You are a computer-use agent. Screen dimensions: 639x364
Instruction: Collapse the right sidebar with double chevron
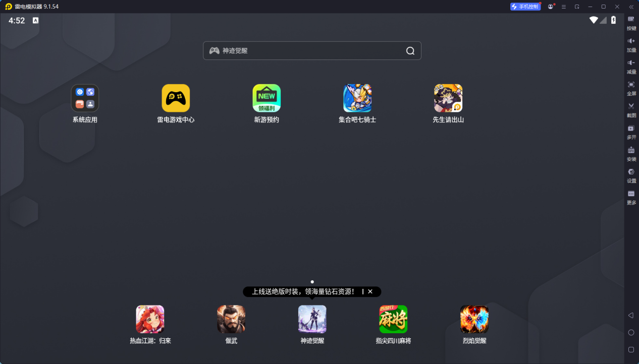tap(631, 7)
